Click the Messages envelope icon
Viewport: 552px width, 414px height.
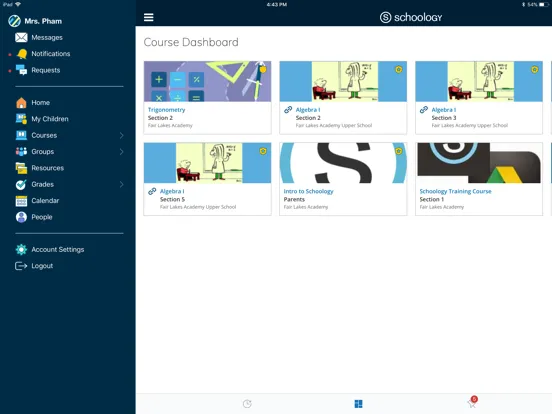[x=21, y=37]
